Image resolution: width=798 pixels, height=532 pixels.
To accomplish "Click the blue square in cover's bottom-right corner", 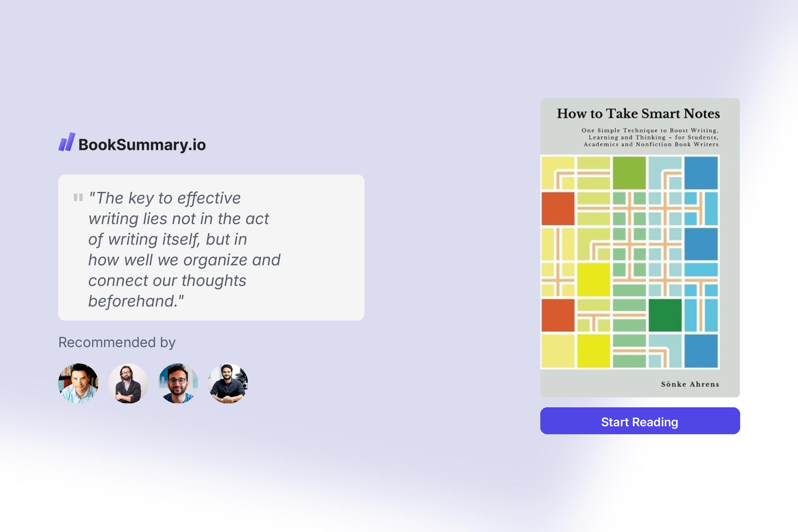I will click(701, 351).
